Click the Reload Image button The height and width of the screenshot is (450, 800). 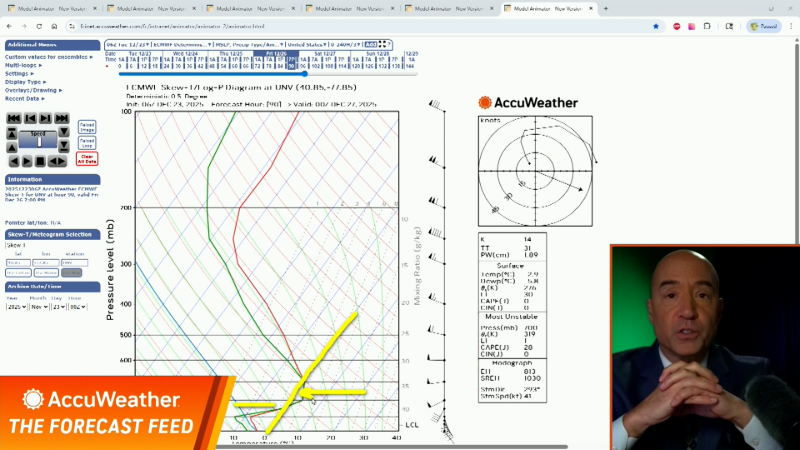click(87, 127)
